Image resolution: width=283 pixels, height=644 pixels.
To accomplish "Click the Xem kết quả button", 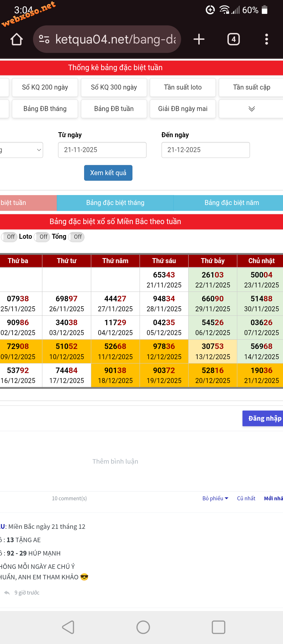I will tap(108, 173).
